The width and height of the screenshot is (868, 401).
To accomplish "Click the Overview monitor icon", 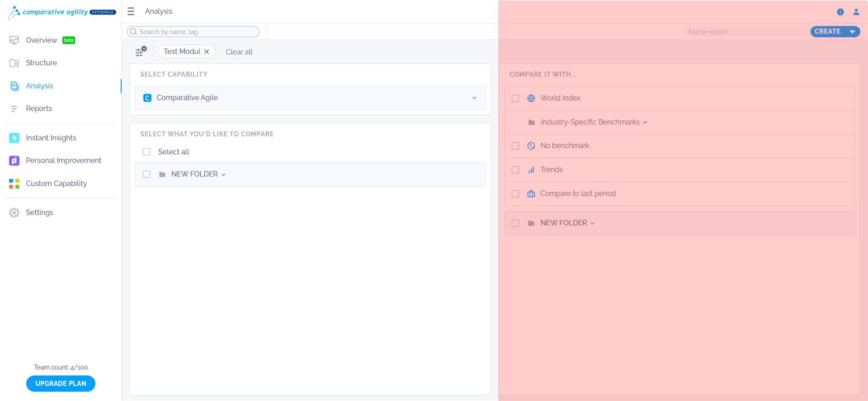I will (14, 40).
